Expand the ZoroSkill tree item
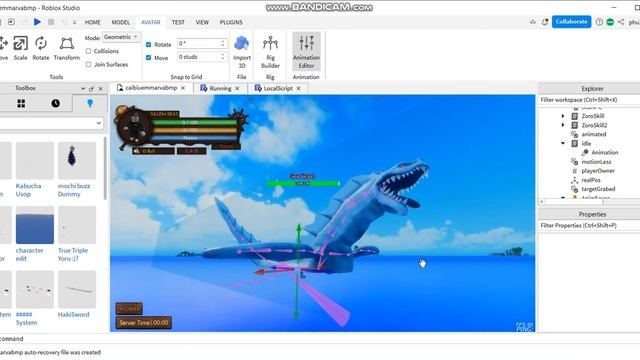This screenshot has height=360, width=640. (563, 116)
